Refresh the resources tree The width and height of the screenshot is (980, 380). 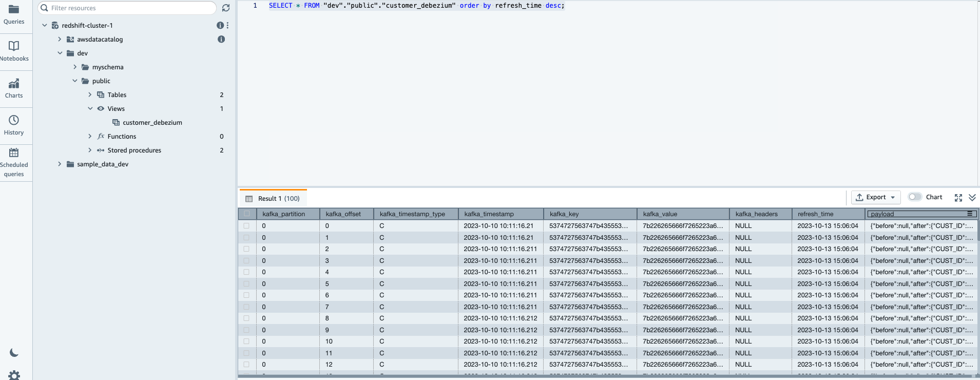coord(226,8)
